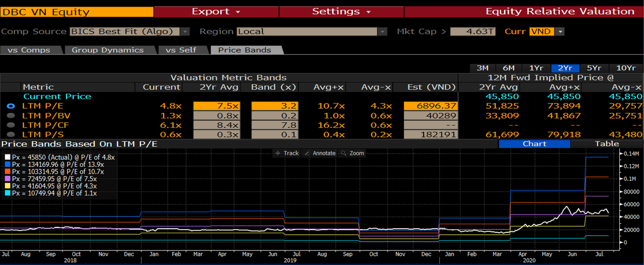Screen dimensions: 644x265
Task: Select the LTM P/E radio button
Action: coord(10,106)
